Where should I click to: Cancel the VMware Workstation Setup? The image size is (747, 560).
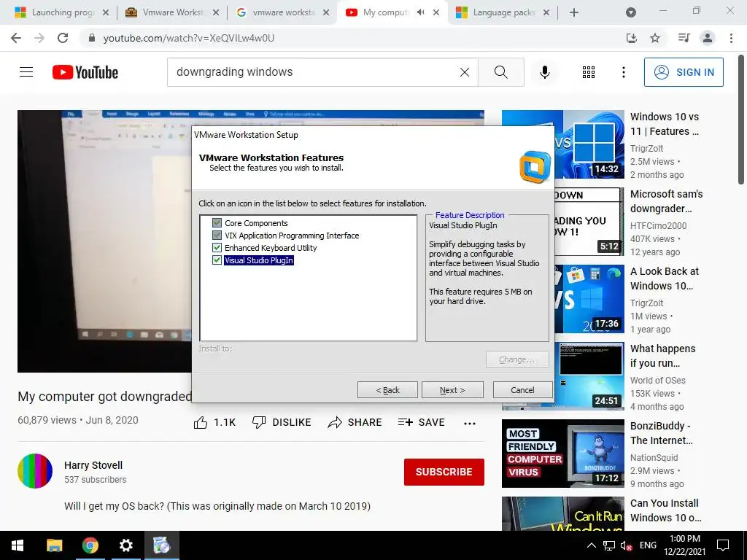[x=522, y=390]
